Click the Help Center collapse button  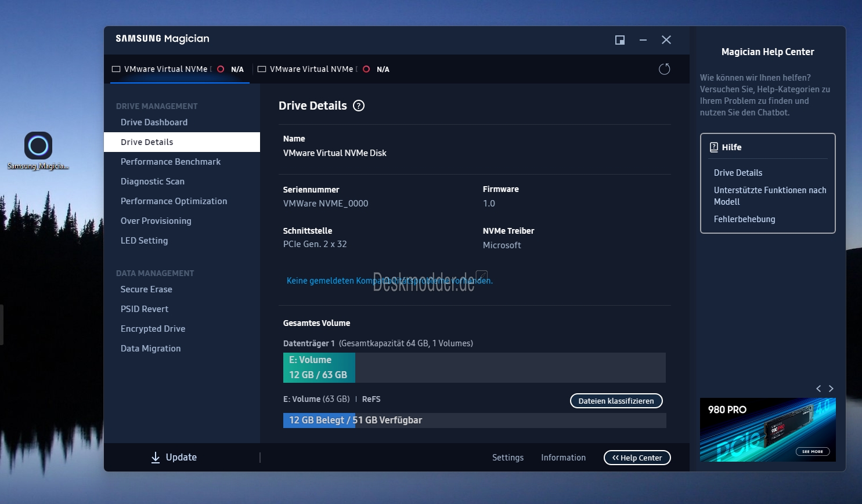point(637,458)
